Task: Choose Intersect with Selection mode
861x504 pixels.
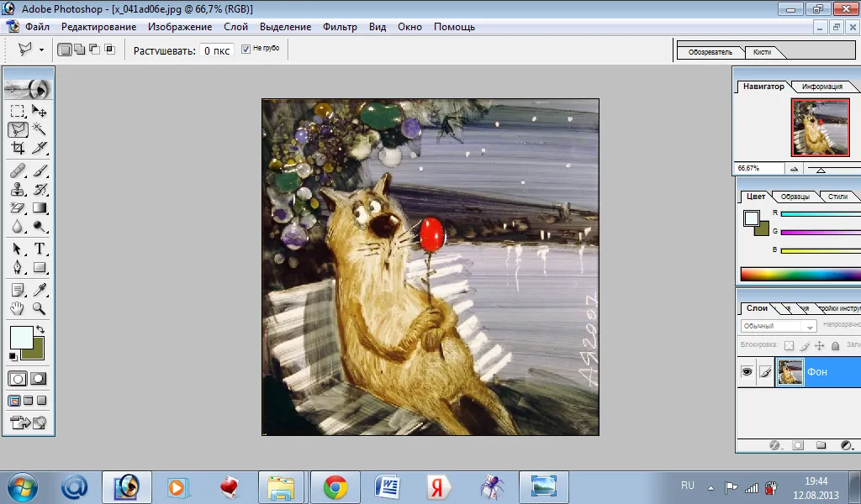Action: [x=110, y=50]
